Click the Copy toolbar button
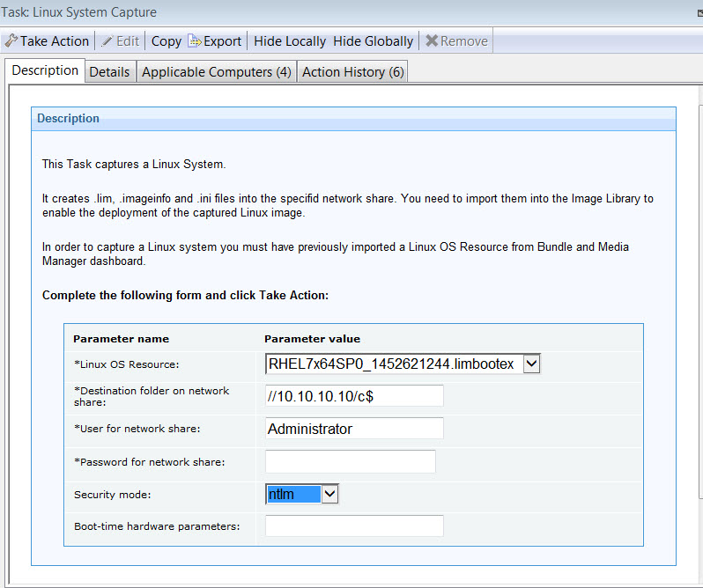The height and width of the screenshot is (588, 703). pos(166,41)
